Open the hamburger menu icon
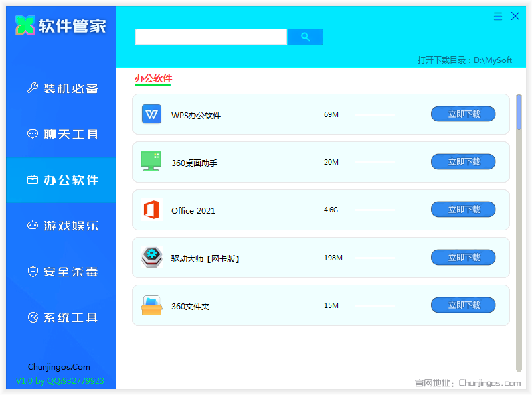 [497, 17]
